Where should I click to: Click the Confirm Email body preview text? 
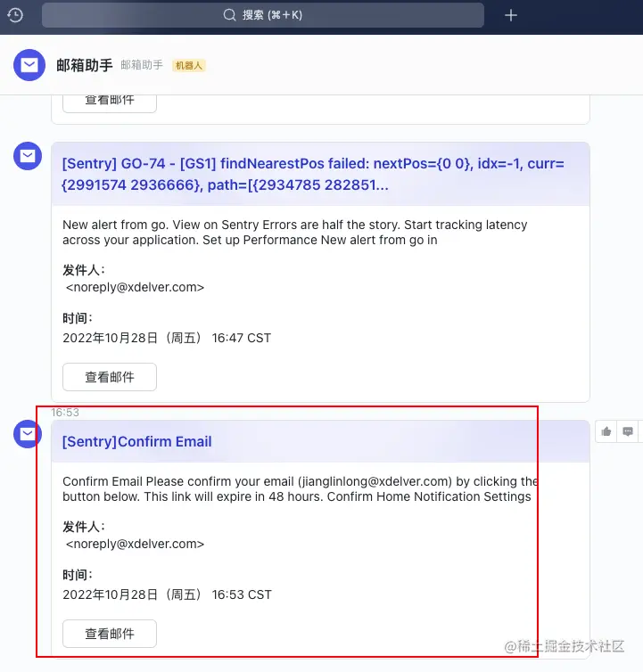point(301,489)
